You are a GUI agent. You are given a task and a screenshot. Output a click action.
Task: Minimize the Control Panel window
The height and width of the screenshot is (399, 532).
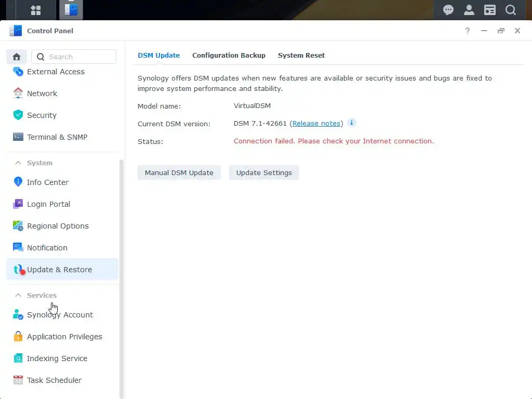[x=484, y=31]
